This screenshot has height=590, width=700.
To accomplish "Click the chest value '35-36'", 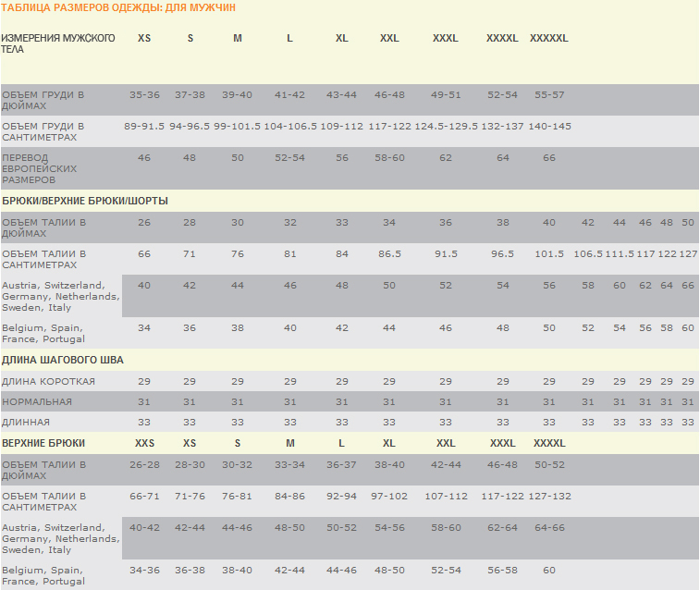I will point(144,95).
